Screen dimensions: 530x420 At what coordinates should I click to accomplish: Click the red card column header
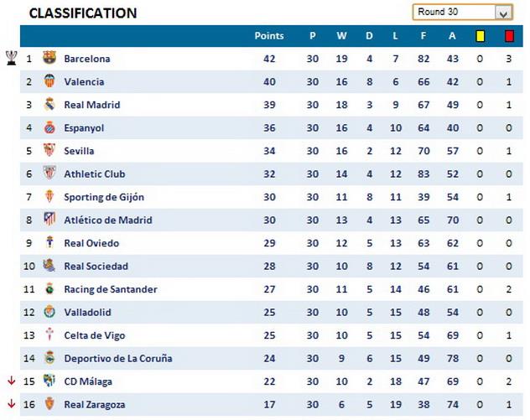click(x=509, y=36)
